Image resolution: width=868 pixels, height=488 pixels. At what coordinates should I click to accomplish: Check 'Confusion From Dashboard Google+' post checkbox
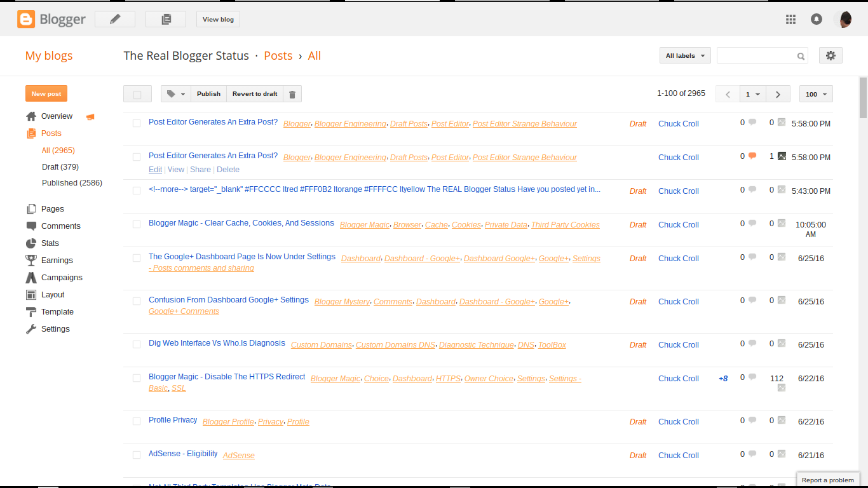point(137,301)
